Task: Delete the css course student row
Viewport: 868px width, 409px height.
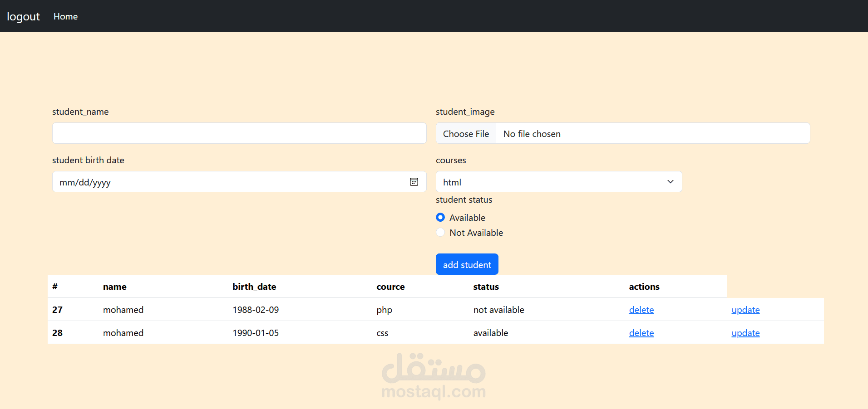Action: tap(641, 333)
